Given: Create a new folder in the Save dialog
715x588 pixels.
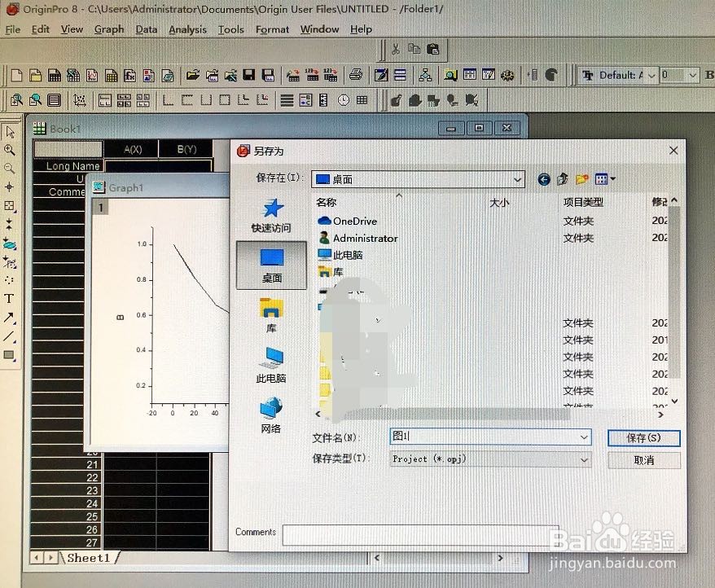Looking at the screenshot, I should (x=581, y=178).
